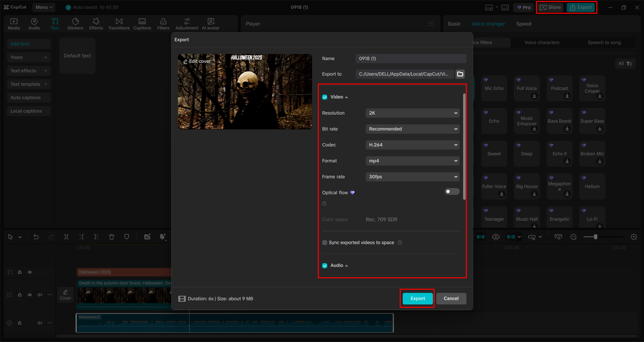Open the Codec selection dropdown
The height and width of the screenshot is (342, 644).
tap(412, 145)
